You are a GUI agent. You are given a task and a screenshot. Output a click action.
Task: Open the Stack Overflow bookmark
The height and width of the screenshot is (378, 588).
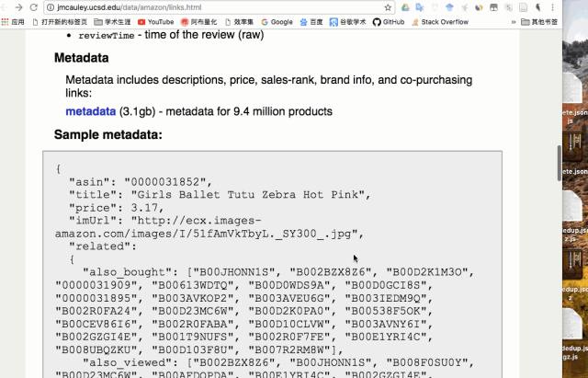point(439,21)
